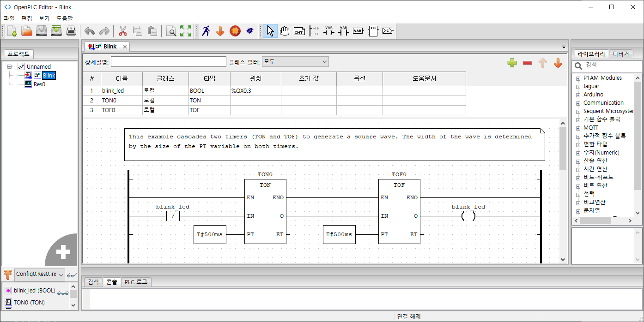Generate program with the orange down-arrow icon

tap(220, 31)
